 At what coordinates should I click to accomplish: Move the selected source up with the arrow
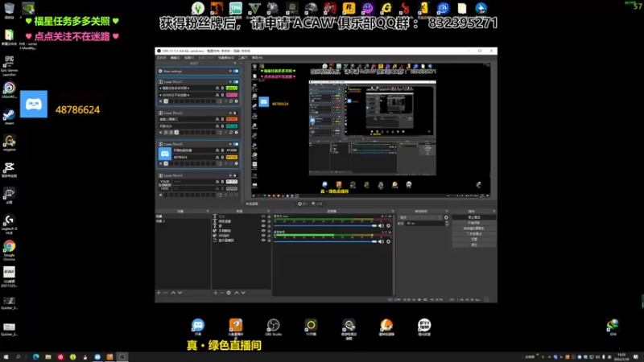coord(237,293)
